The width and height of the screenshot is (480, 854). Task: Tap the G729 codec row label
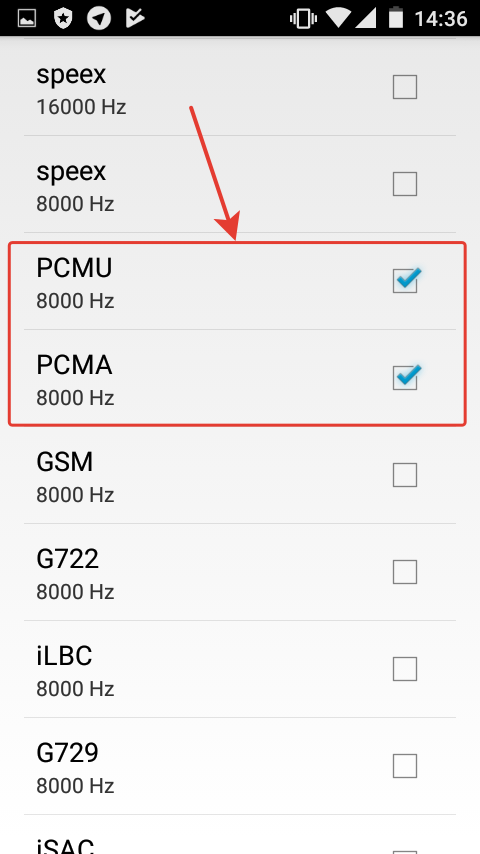(x=68, y=753)
